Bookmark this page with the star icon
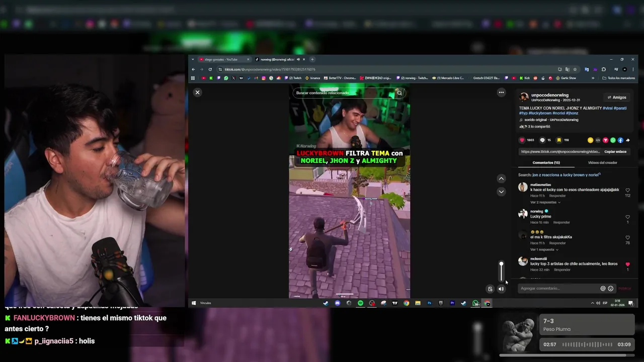Viewport: 644px width, 362px height. [575, 69]
